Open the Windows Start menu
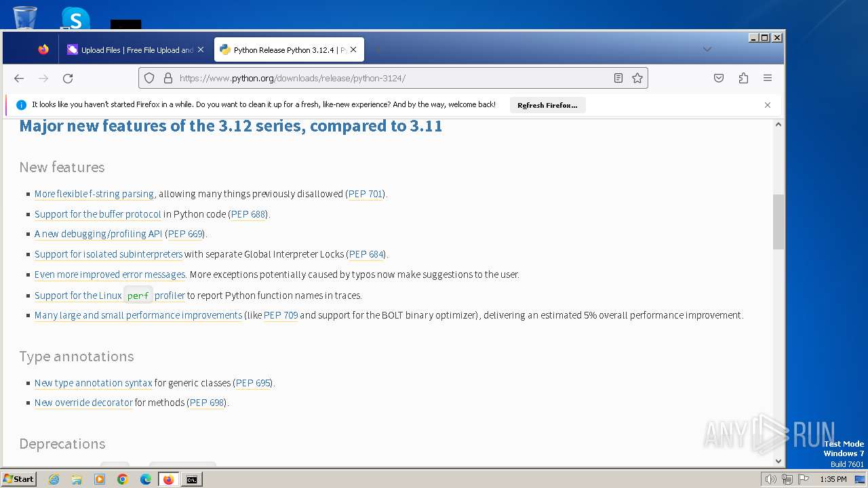The width and height of the screenshot is (868, 488). pyautogui.click(x=18, y=479)
